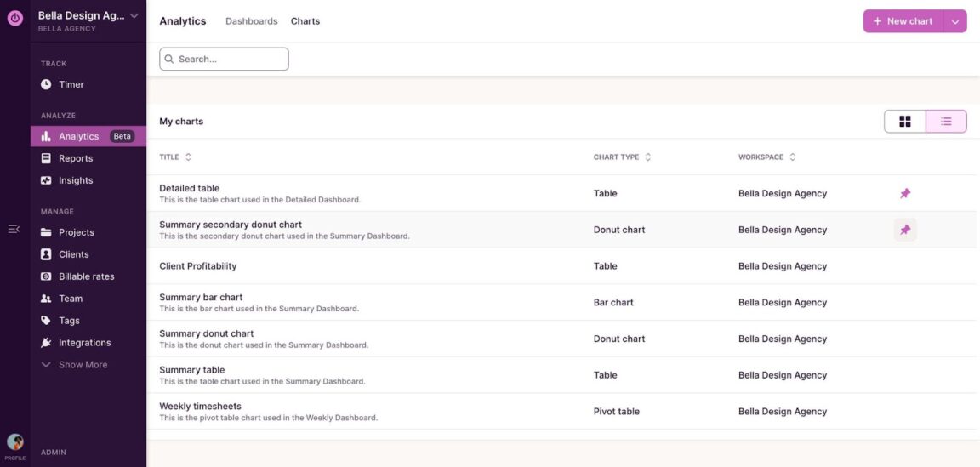The width and height of the screenshot is (980, 467).
Task: Open the Client Profitability chart
Action: (198, 266)
